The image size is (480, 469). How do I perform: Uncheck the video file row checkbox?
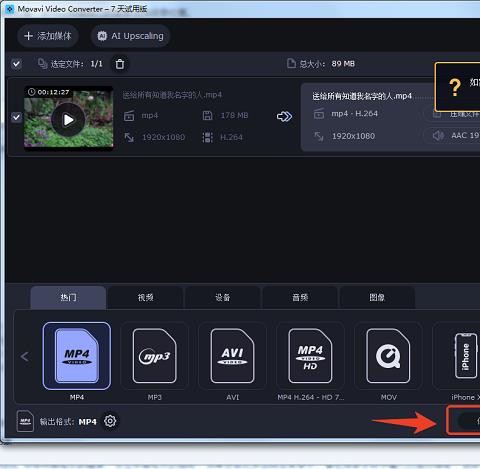16,117
